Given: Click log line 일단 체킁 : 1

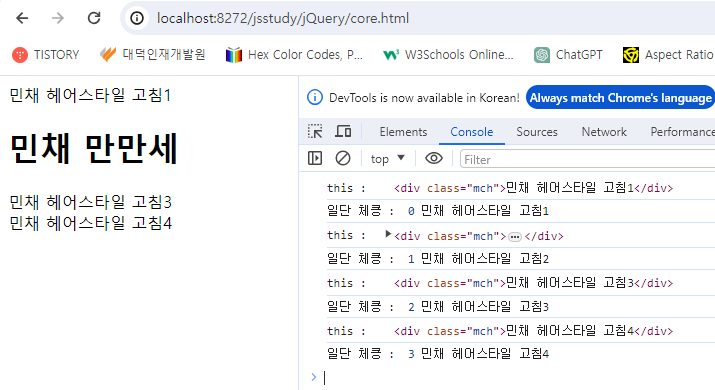Looking at the screenshot, I should [438, 259].
